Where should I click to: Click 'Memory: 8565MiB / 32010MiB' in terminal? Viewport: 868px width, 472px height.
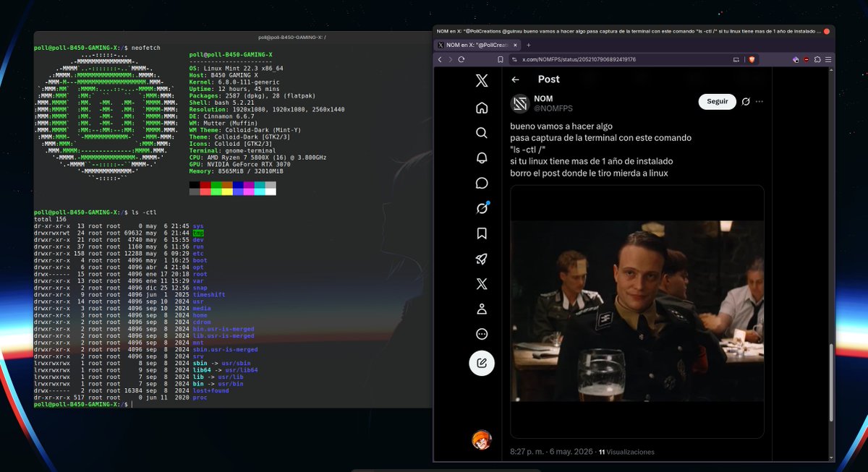237,170
